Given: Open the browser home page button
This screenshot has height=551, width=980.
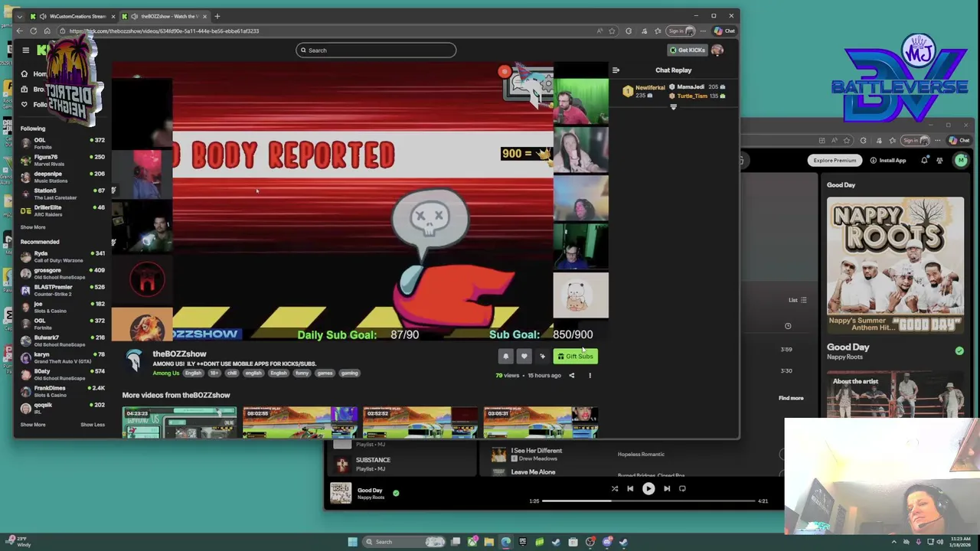Looking at the screenshot, I should tap(47, 31).
